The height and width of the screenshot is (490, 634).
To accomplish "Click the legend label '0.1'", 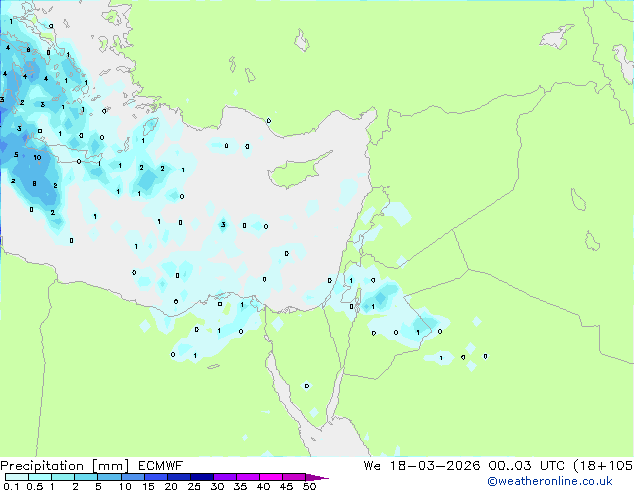I will click(x=11, y=486).
